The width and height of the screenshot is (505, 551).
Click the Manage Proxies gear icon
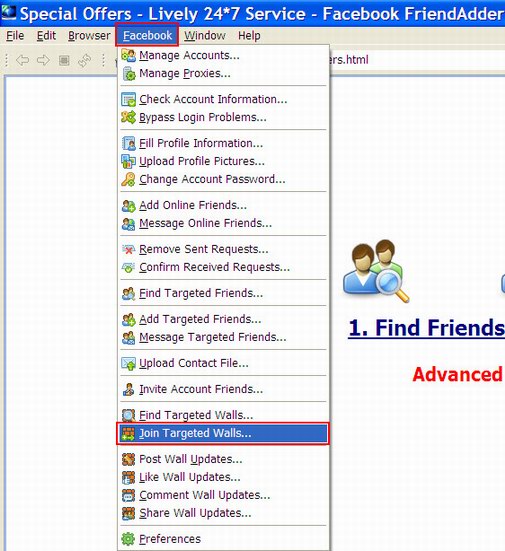(128, 74)
